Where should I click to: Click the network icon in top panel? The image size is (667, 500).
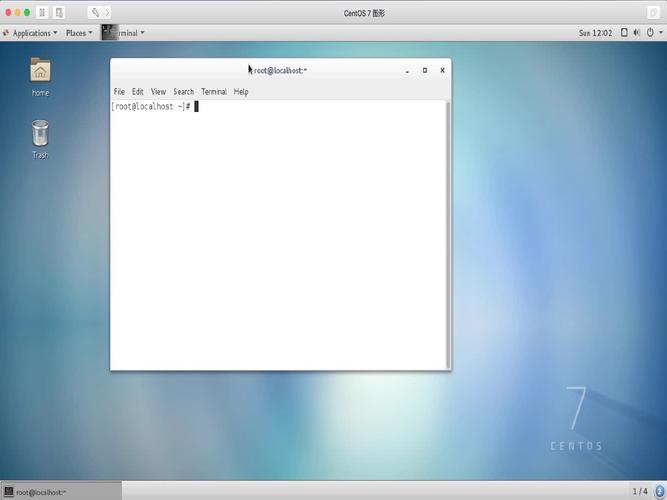[x=624, y=33]
